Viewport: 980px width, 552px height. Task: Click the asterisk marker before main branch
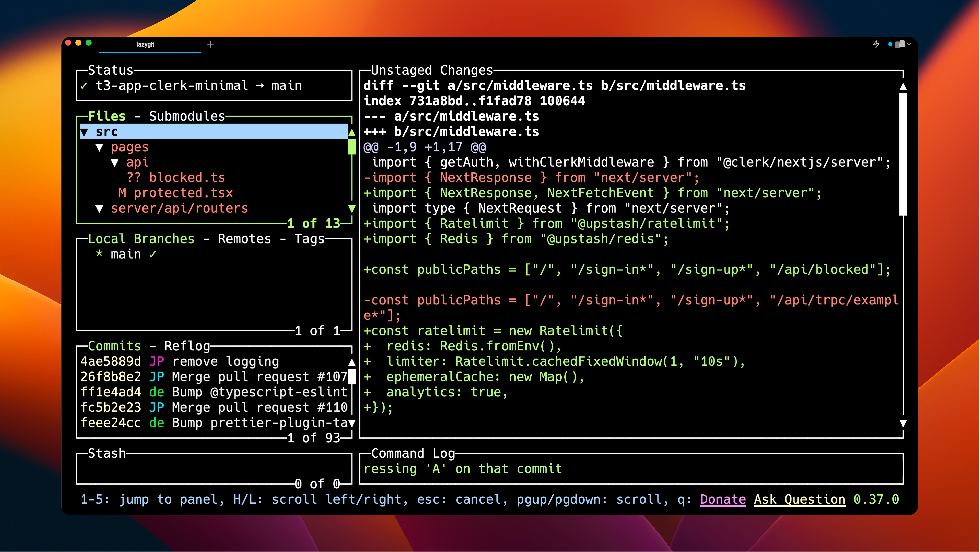click(x=99, y=254)
